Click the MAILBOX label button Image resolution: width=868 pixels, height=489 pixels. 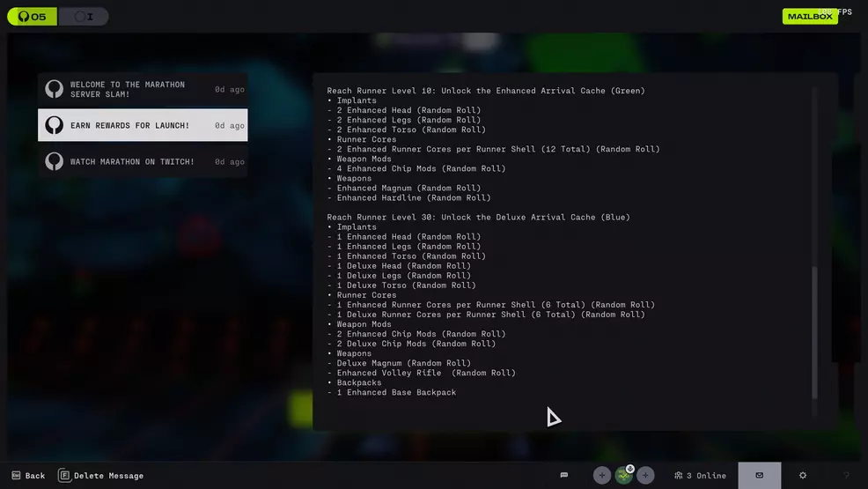pyautogui.click(x=809, y=17)
